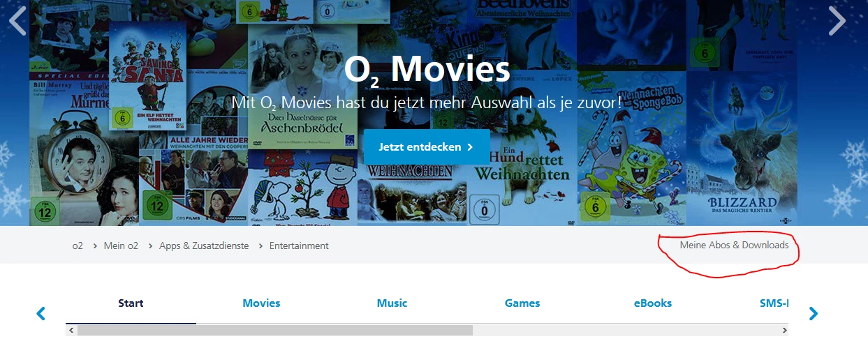Click the Ein Hund rettet Weihnachten poster

click(523, 165)
